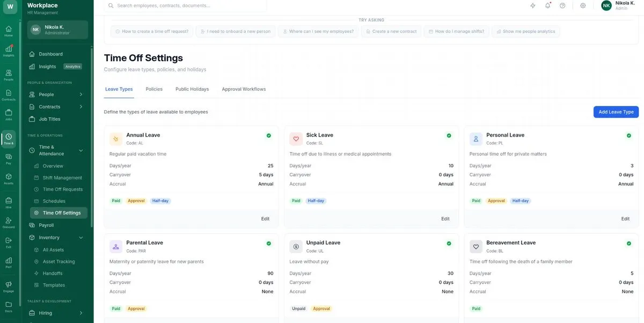The image size is (644, 323).
Task: Collapse the Time & Attendance section
Action: (81, 150)
